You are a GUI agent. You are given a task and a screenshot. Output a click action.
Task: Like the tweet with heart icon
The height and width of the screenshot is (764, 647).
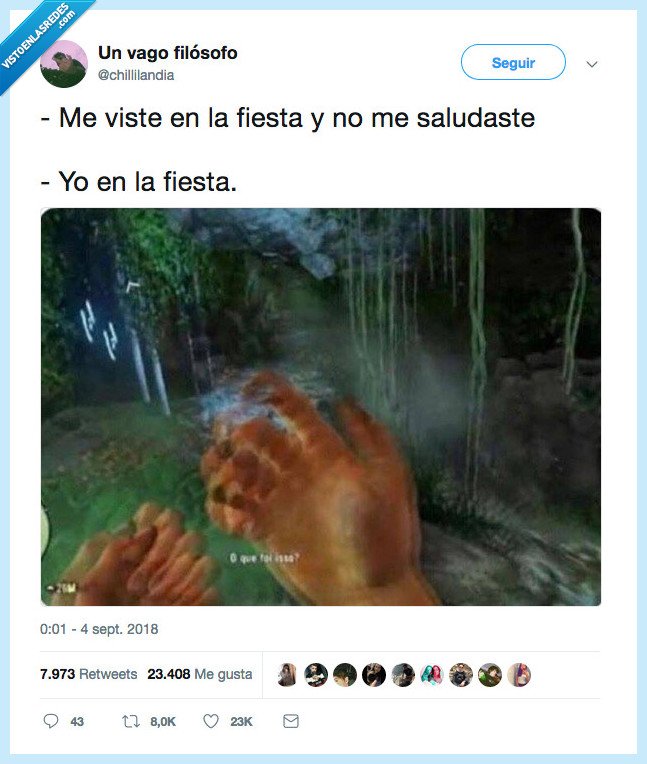pos(211,721)
